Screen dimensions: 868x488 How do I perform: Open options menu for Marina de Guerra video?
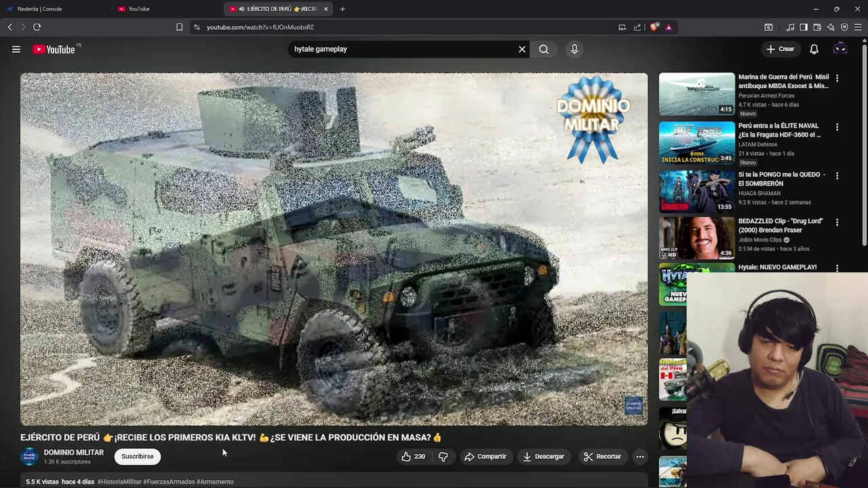click(x=837, y=79)
